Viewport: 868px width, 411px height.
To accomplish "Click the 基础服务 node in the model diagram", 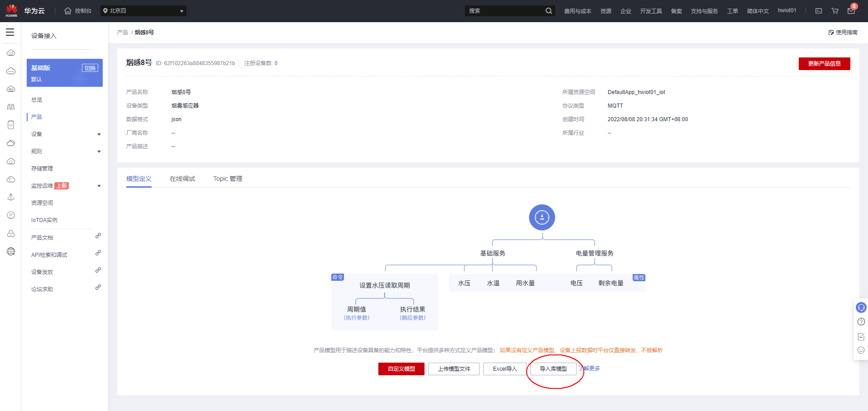I will 493,253.
